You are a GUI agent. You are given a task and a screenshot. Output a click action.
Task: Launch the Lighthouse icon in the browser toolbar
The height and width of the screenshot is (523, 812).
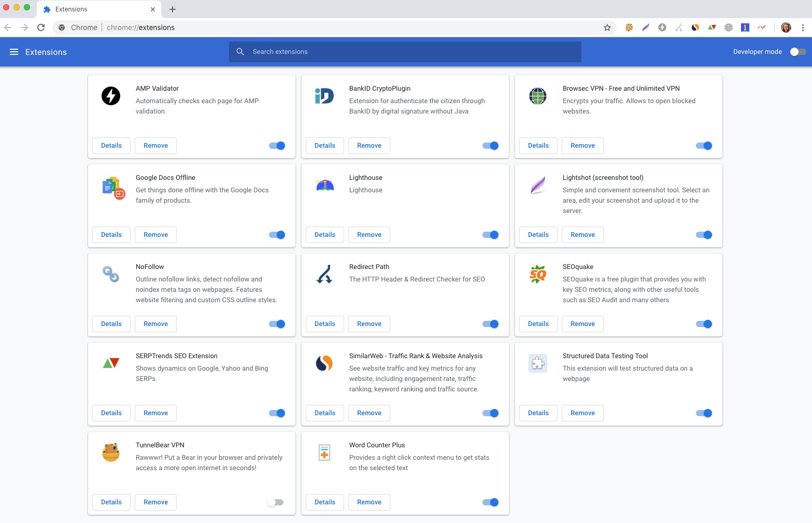tap(745, 27)
